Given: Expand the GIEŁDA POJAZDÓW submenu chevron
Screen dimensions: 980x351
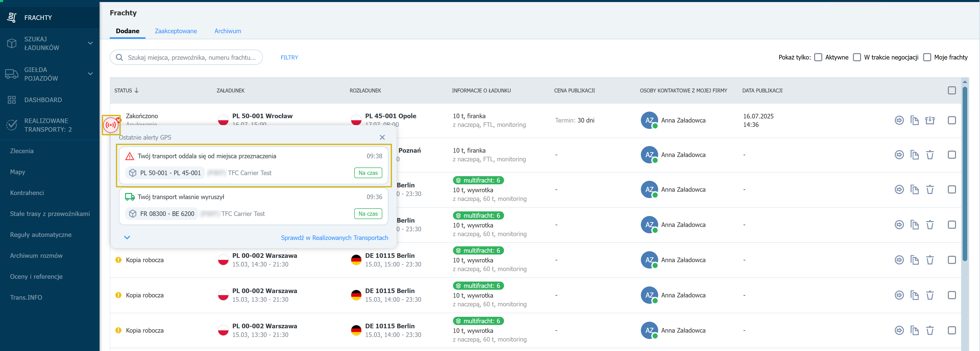Looking at the screenshot, I should 90,74.
